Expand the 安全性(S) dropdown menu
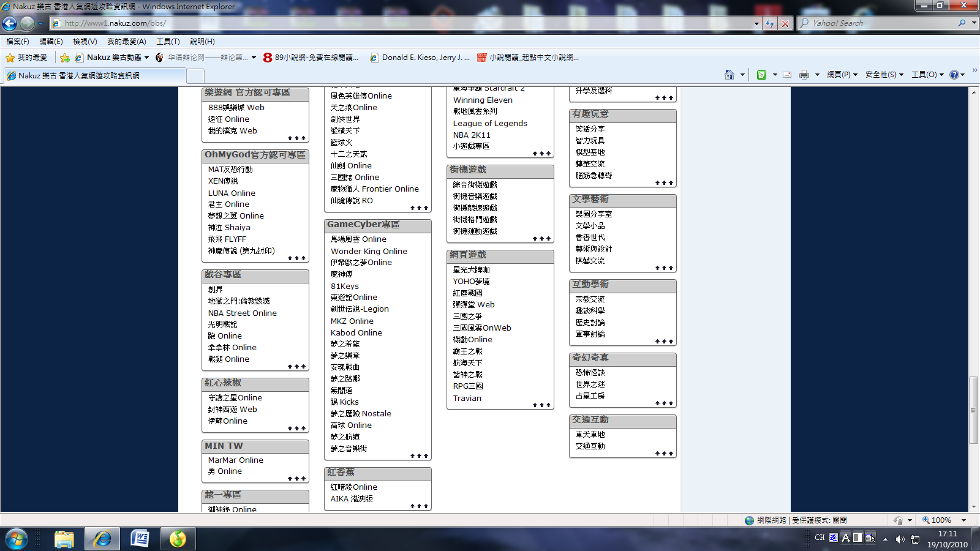The height and width of the screenshot is (551, 980). coord(884,75)
